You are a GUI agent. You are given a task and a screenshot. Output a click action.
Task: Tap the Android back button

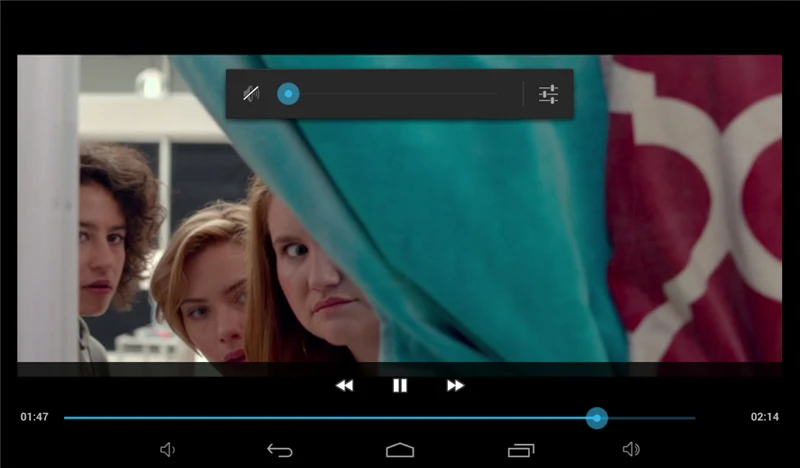pyautogui.click(x=280, y=450)
